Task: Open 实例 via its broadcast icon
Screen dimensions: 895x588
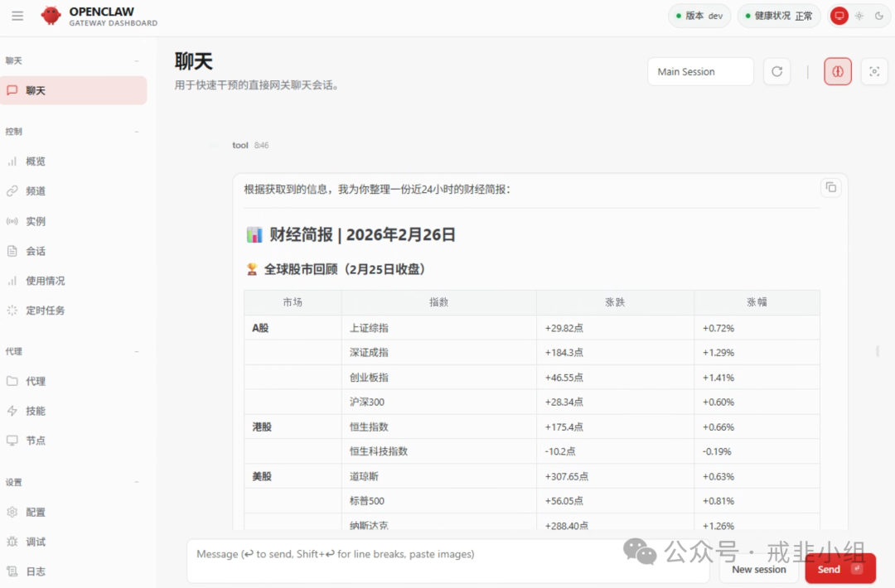Action: point(12,221)
